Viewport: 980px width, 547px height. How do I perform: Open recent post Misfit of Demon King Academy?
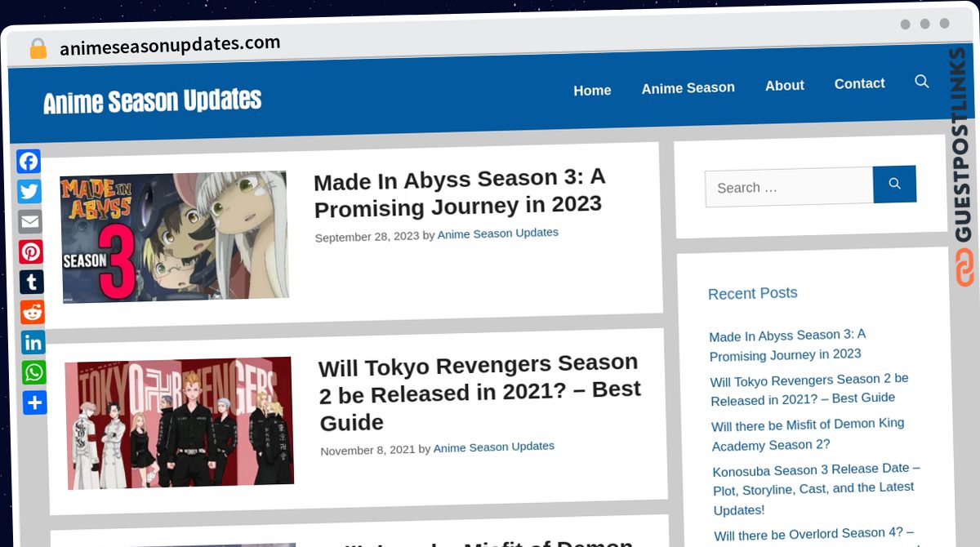click(808, 434)
